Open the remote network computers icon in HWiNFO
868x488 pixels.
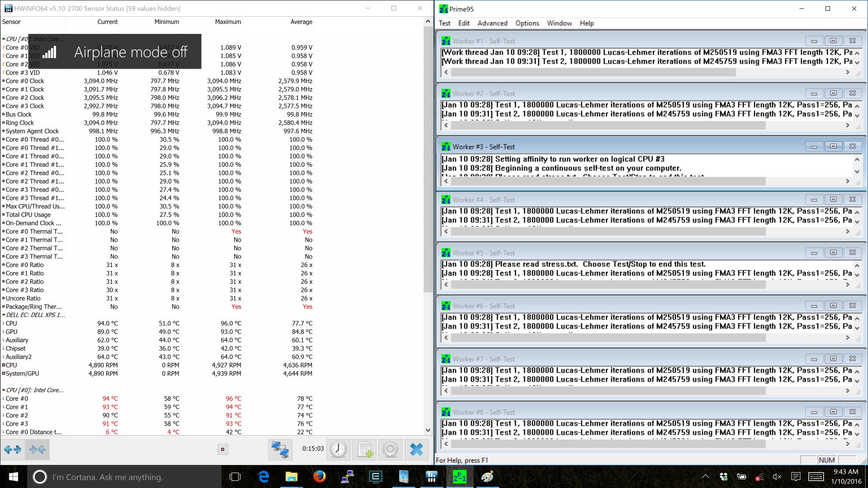click(280, 449)
